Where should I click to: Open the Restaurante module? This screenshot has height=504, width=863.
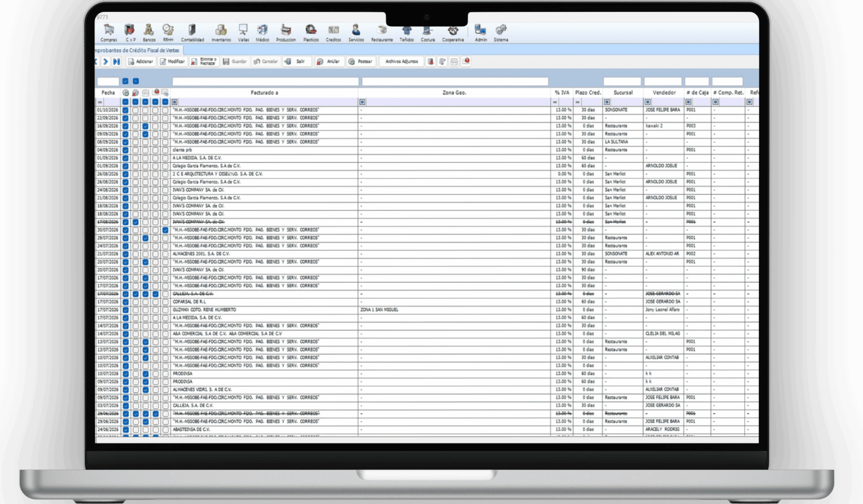[382, 33]
